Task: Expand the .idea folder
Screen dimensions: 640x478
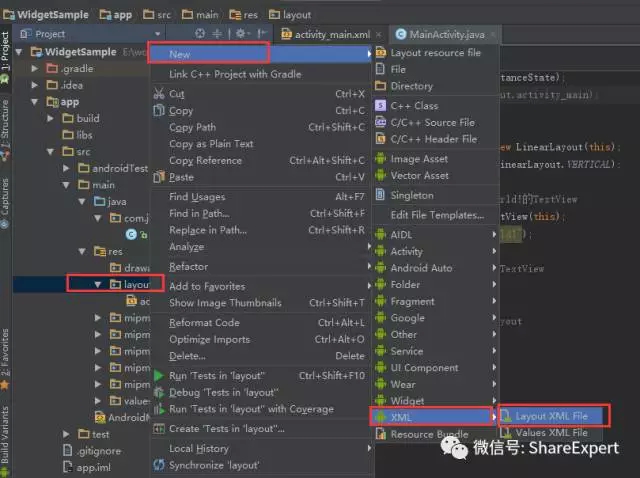Action: tap(35, 85)
